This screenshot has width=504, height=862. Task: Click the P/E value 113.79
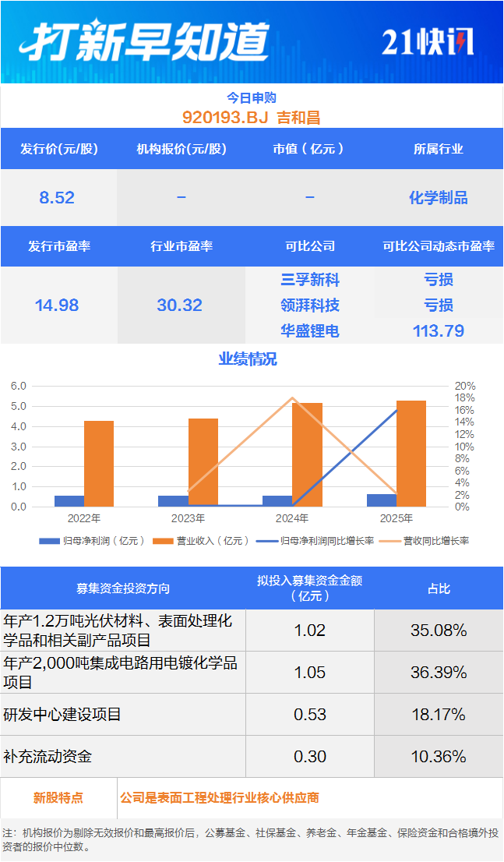[x=439, y=330]
